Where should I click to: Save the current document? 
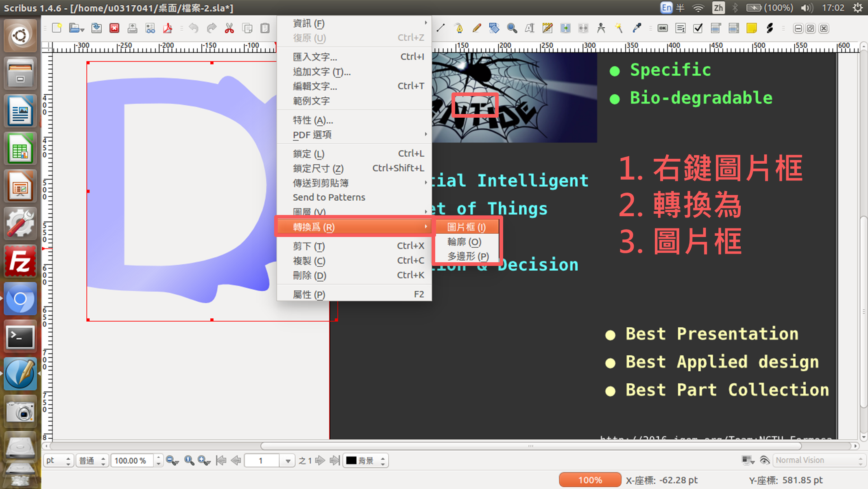[x=96, y=28]
